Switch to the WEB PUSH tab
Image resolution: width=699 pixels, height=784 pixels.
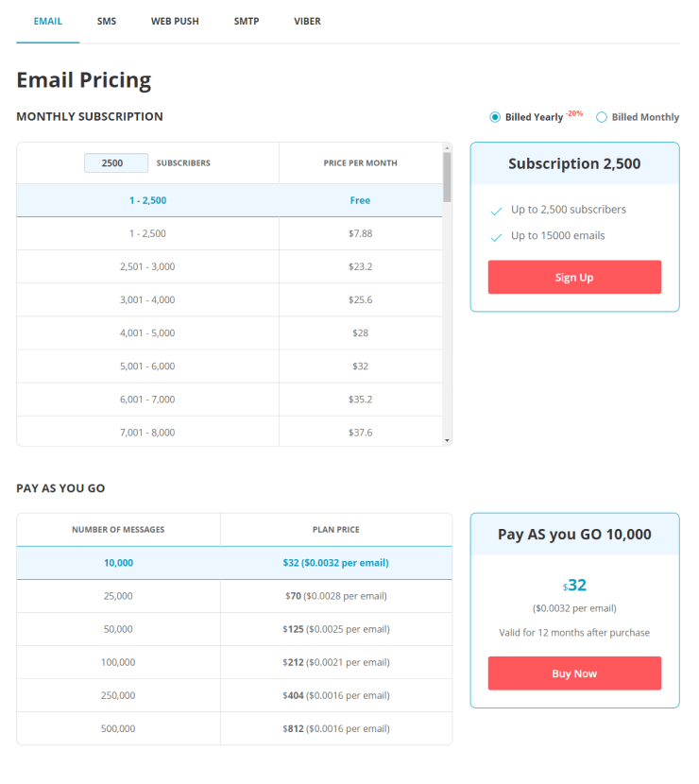[175, 22]
